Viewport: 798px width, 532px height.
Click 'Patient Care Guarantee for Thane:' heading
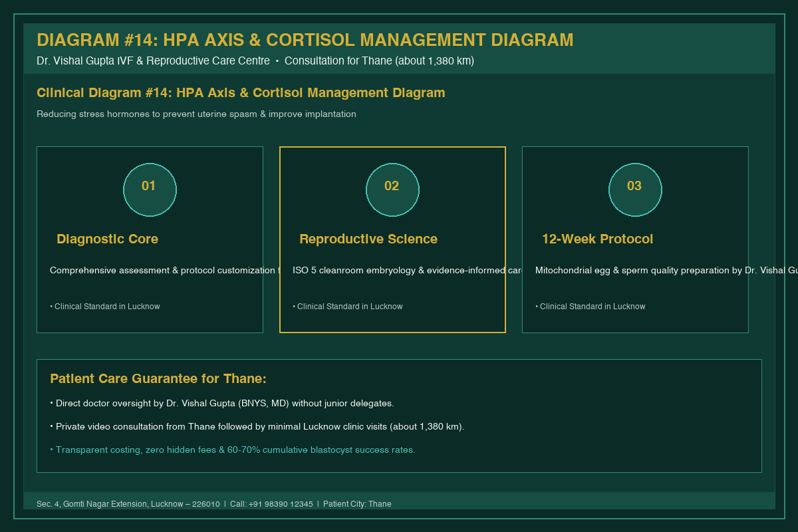click(x=158, y=378)
